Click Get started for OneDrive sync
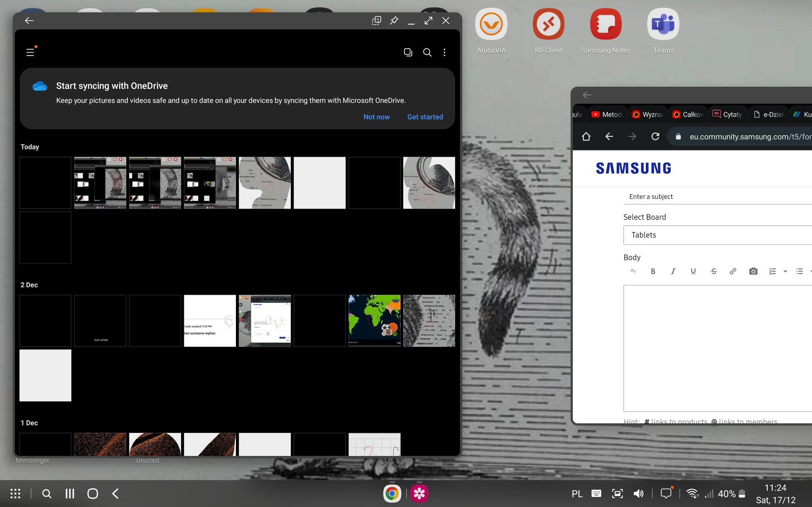Screen dimensions: 812x507 tap(425, 117)
